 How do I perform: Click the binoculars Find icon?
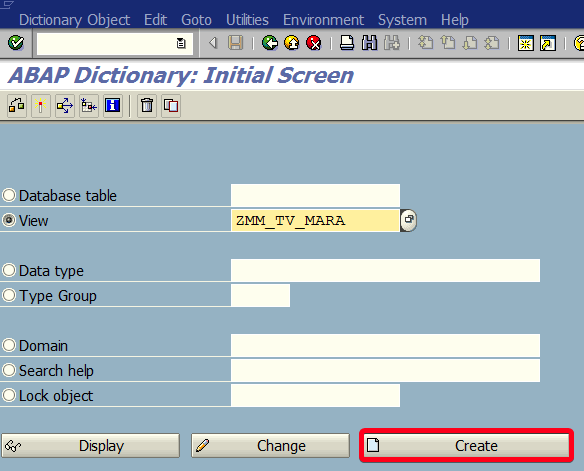coord(369,43)
